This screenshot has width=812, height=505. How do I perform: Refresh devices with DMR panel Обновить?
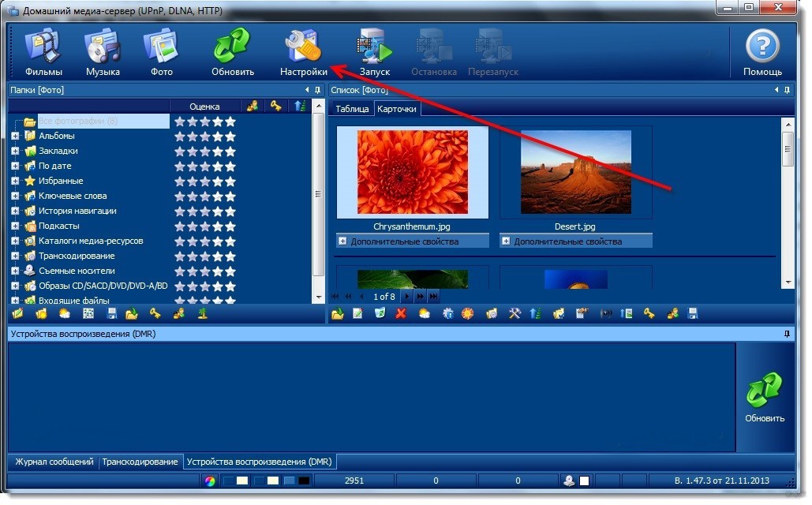pyautogui.click(x=765, y=398)
